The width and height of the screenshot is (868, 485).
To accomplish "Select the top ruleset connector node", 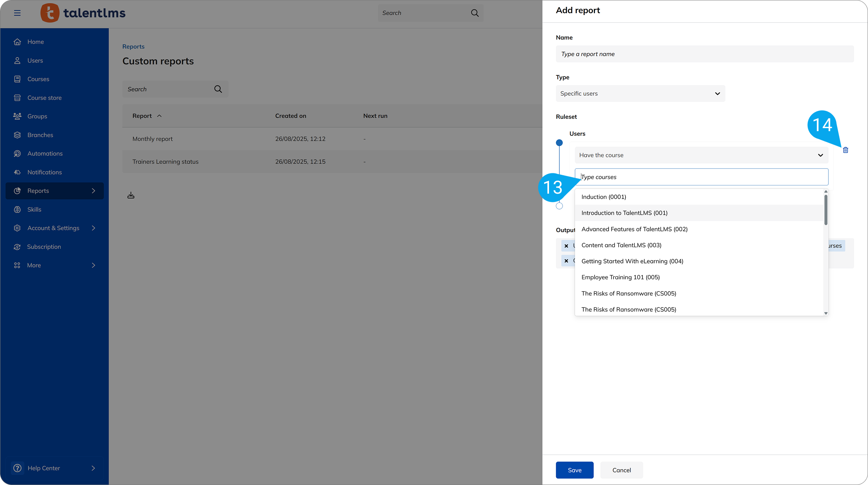I will click(559, 142).
